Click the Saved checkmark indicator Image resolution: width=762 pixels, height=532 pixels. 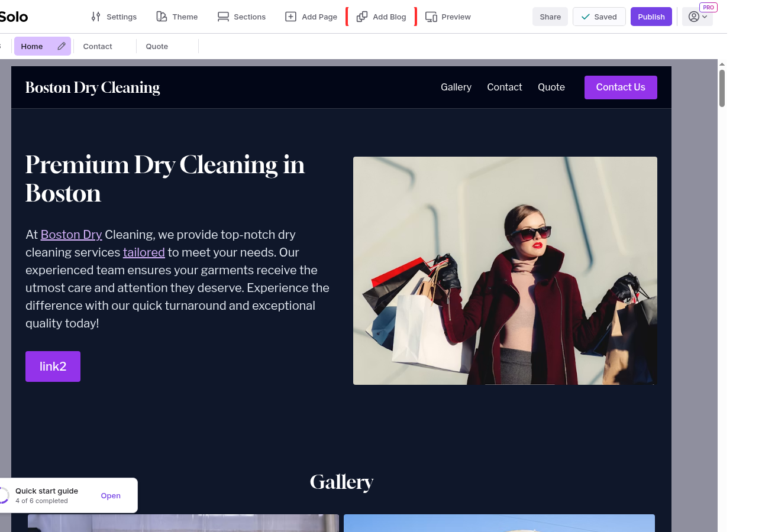599,17
